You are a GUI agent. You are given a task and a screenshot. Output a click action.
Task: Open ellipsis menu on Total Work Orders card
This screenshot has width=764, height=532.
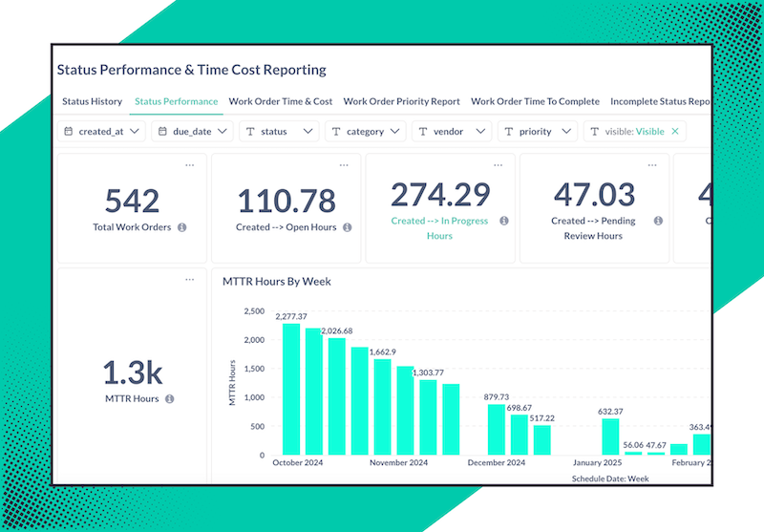click(189, 165)
